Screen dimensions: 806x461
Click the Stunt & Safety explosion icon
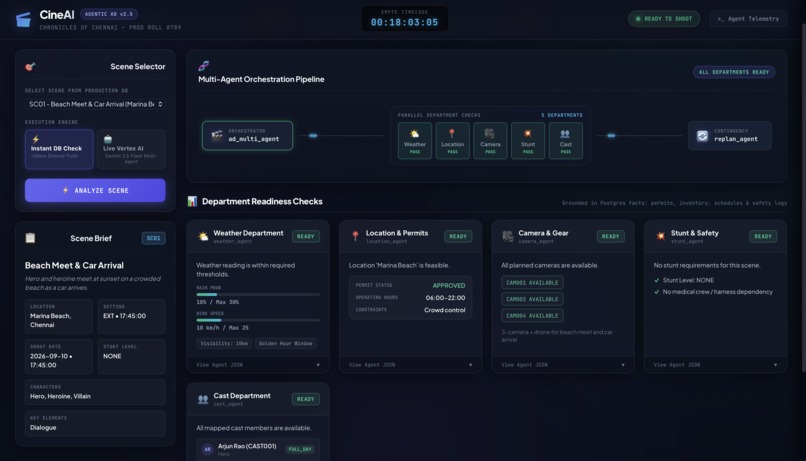[661, 236]
